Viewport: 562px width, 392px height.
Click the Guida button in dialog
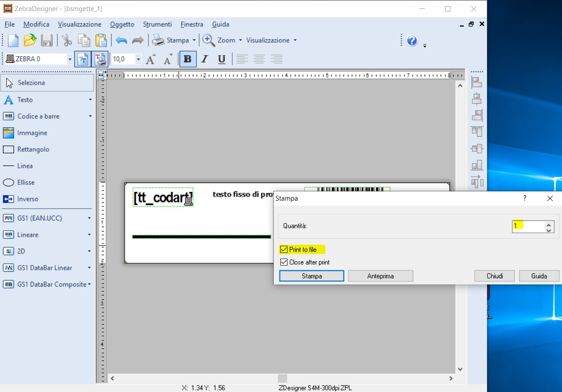[539, 276]
